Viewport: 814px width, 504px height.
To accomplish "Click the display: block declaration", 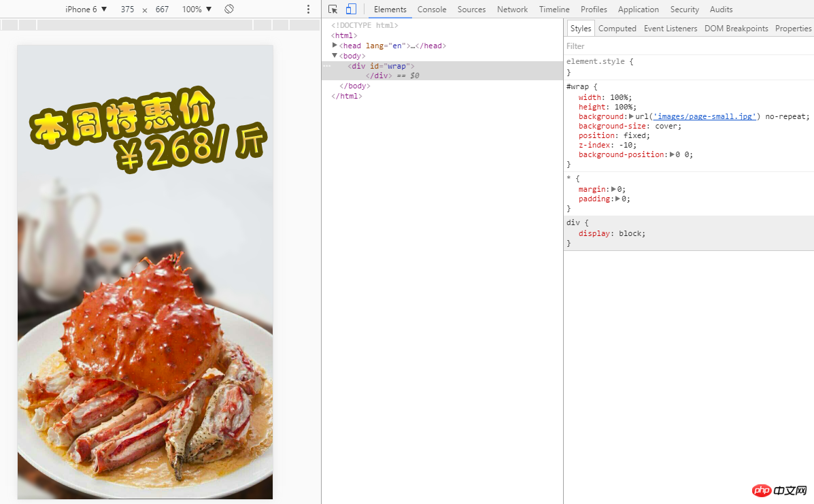I will (611, 233).
